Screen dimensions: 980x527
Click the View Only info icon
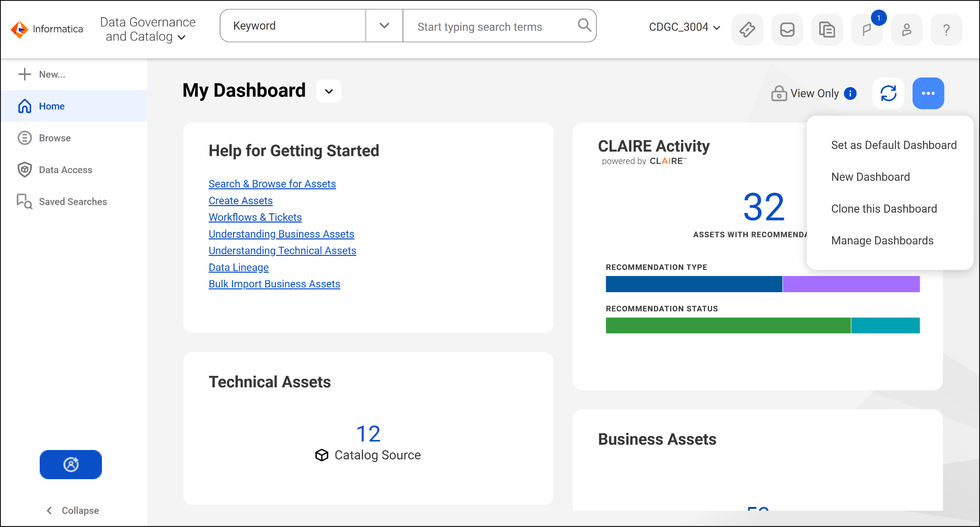click(x=850, y=93)
